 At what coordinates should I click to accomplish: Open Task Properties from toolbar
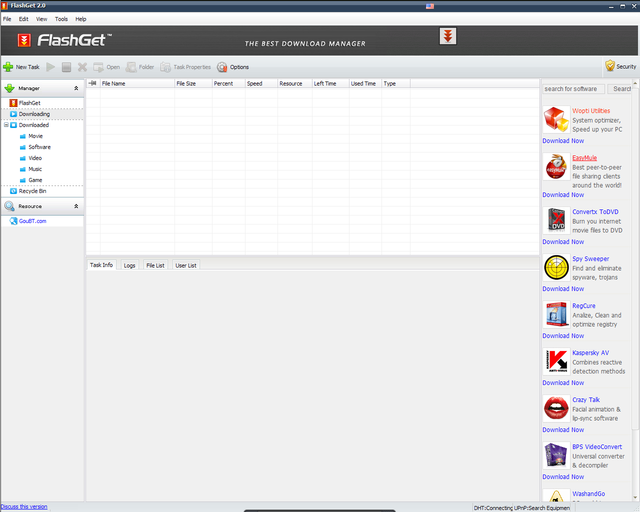point(186,67)
